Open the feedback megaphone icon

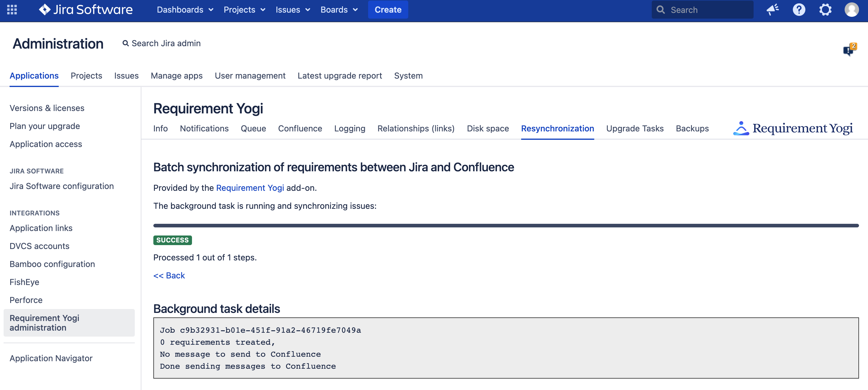(772, 9)
